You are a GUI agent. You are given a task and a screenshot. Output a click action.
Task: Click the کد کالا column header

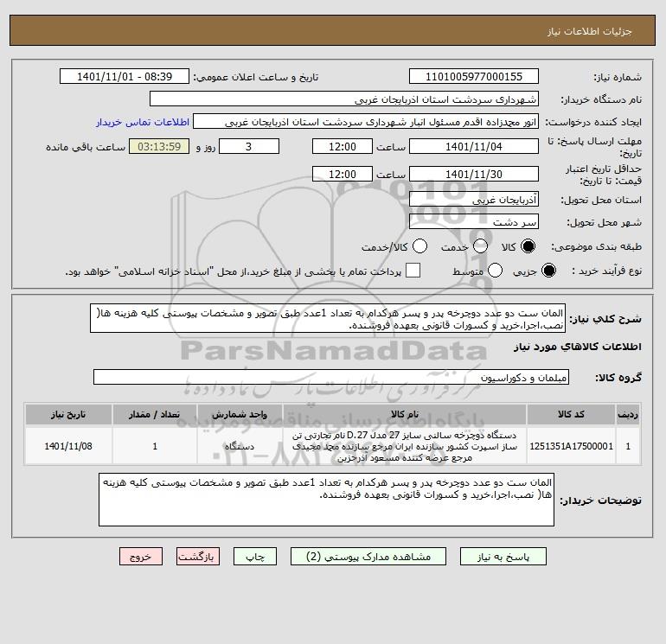(571, 414)
